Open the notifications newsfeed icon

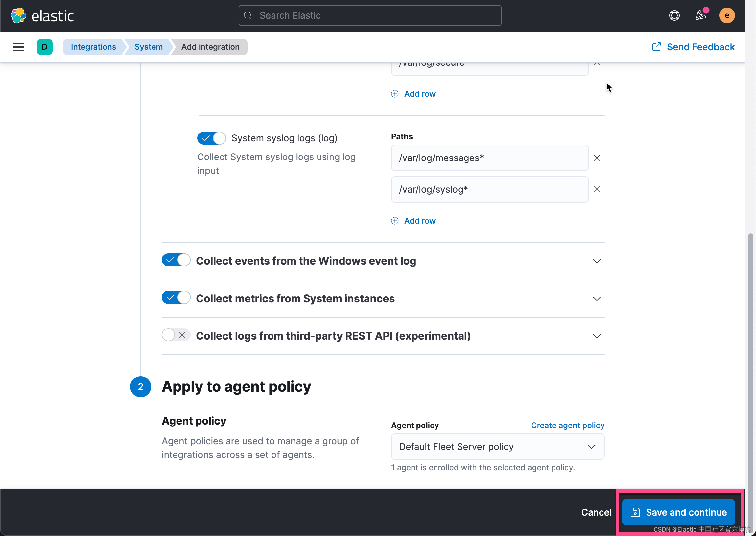(700, 15)
